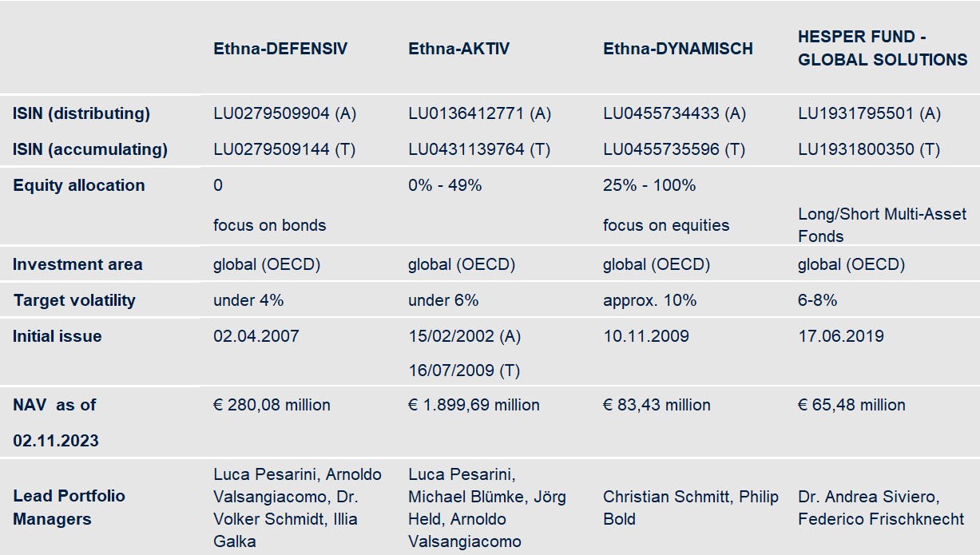Select HESPER FUND - GLOBAL SOLUTIONS header
The width and height of the screenshot is (980, 555).
tap(883, 49)
